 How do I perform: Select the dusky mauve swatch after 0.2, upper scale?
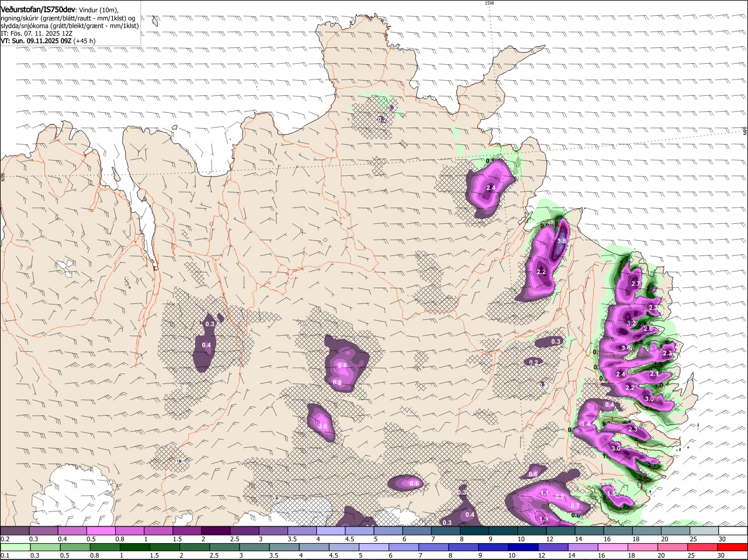click(15, 531)
